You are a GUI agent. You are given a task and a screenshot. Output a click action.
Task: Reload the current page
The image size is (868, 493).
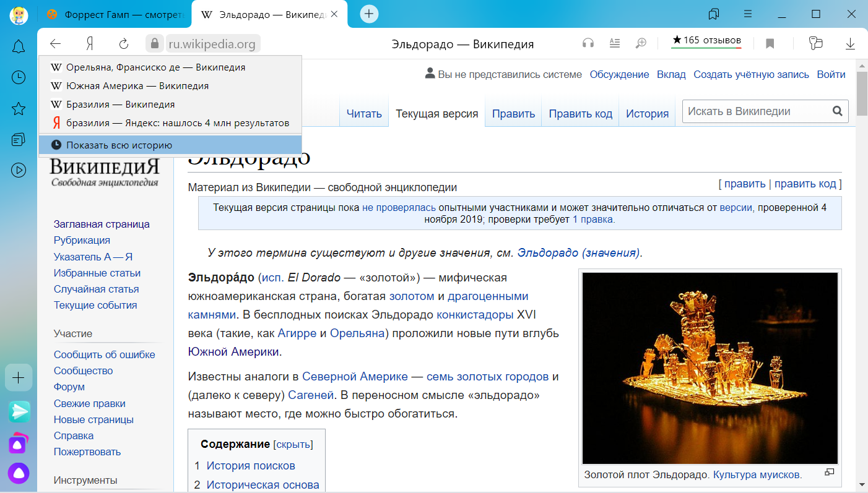[x=124, y=43]
